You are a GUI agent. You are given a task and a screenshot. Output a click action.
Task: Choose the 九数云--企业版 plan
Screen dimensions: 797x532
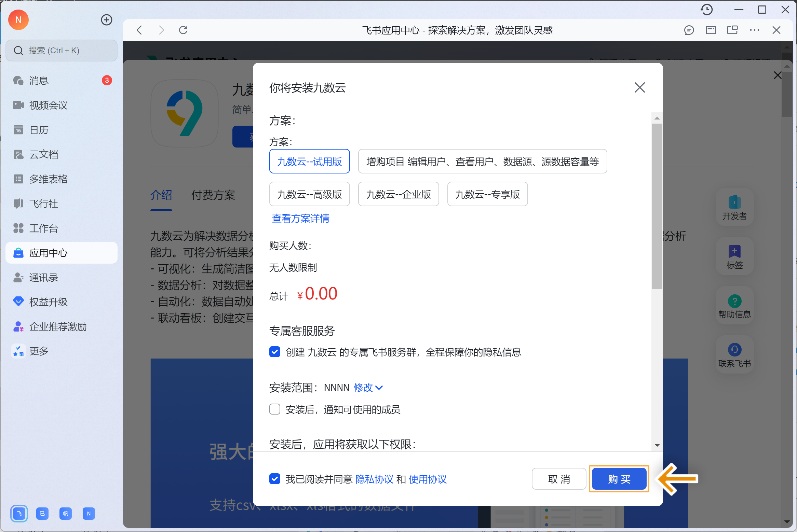(398, 194)
